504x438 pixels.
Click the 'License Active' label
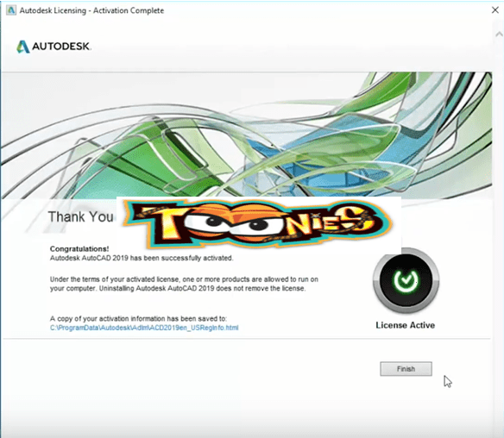(406, 325)
